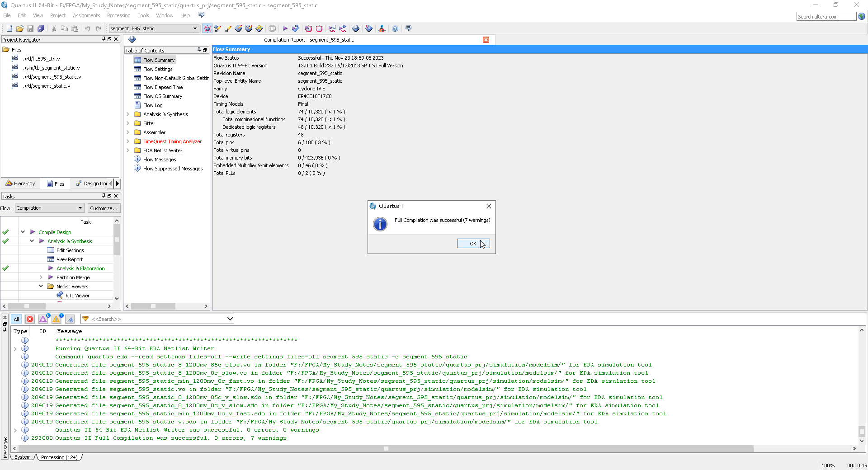This screenshot has height=470, width=868.
Task: Stop processing with the STOP icon
Action: (x=272, y=28)
